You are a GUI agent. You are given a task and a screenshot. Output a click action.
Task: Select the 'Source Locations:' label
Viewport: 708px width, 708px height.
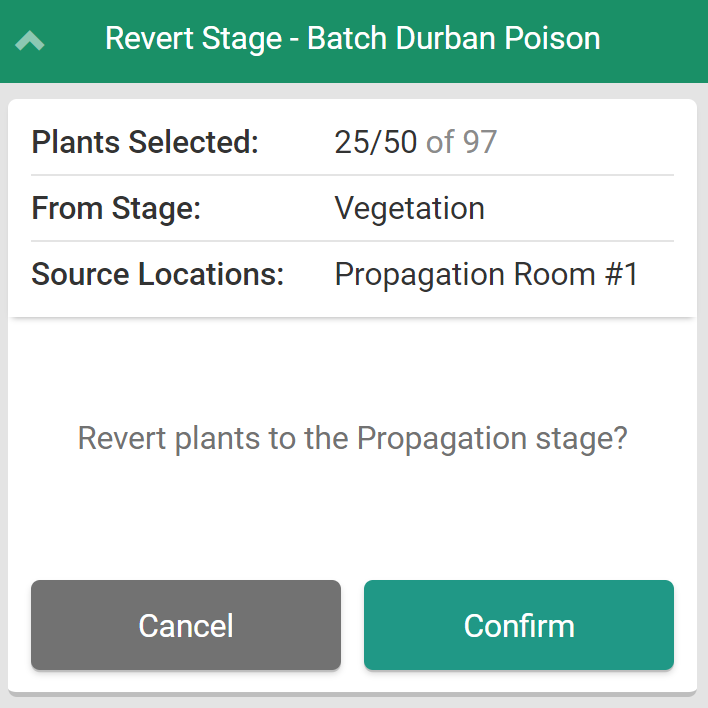coord(157,274)
